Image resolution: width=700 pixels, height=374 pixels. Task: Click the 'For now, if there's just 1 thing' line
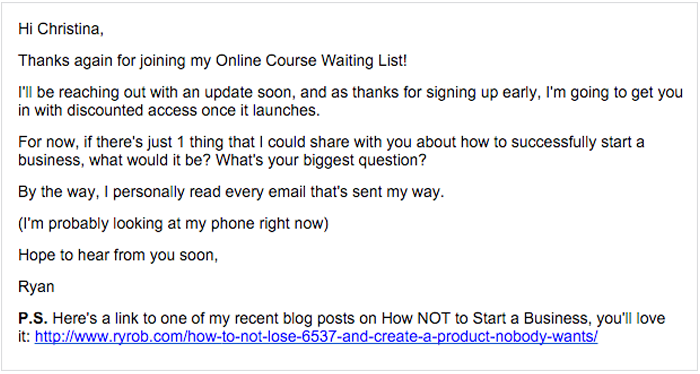tap(331, 142)
